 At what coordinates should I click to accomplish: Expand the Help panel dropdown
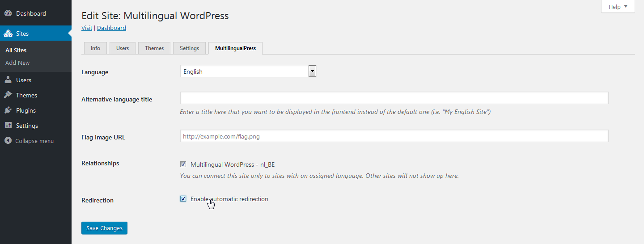tap(618, 7)
